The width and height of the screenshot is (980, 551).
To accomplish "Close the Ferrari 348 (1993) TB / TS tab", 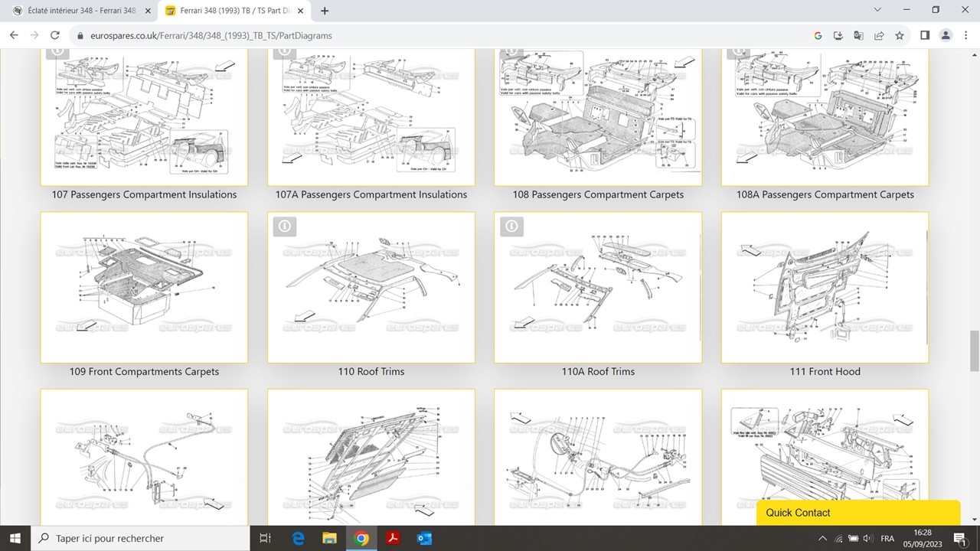I will point(300,11).
